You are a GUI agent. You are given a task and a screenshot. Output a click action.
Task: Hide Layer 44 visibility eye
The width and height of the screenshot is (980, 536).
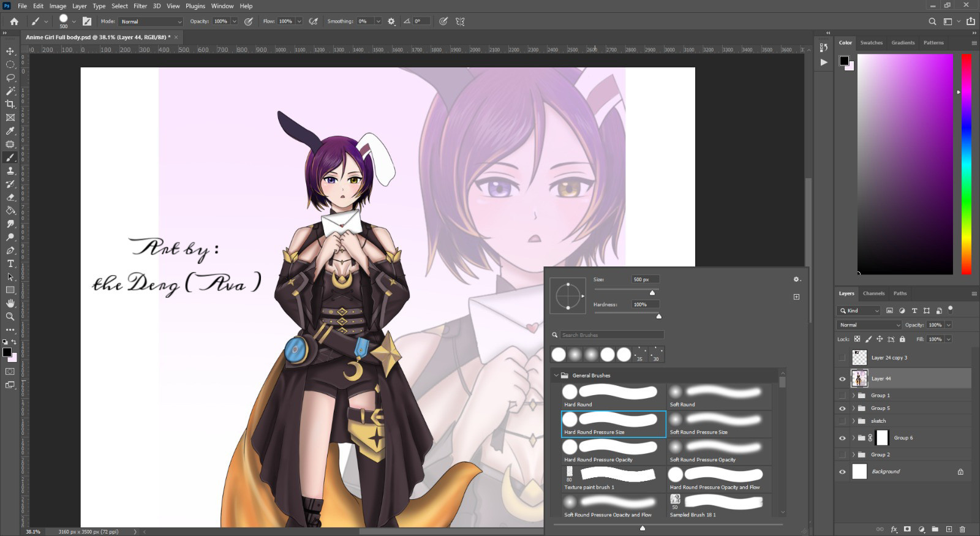[x=842, y=379]
